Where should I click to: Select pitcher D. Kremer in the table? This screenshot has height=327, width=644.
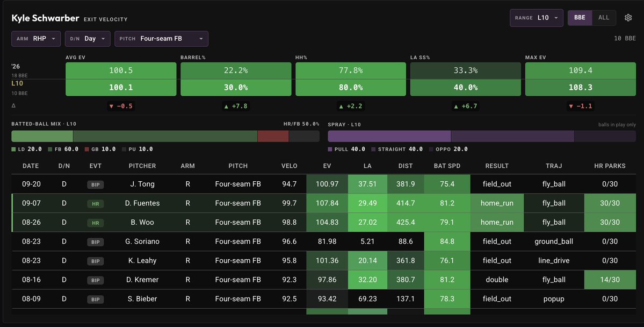pos(142,280)
